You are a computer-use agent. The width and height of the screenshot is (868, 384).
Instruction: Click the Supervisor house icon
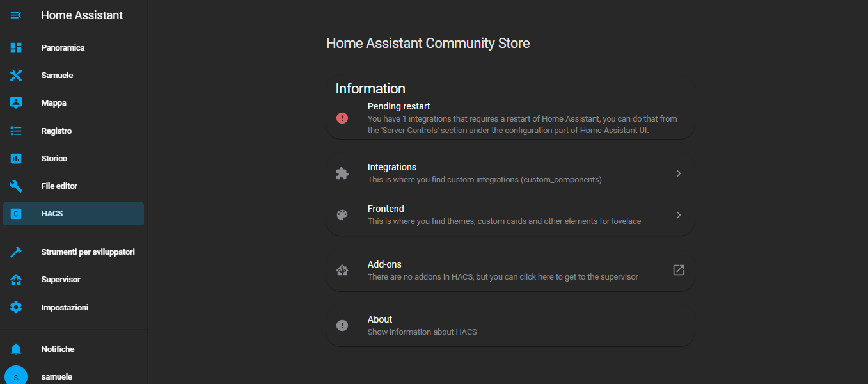pos(16,280)
